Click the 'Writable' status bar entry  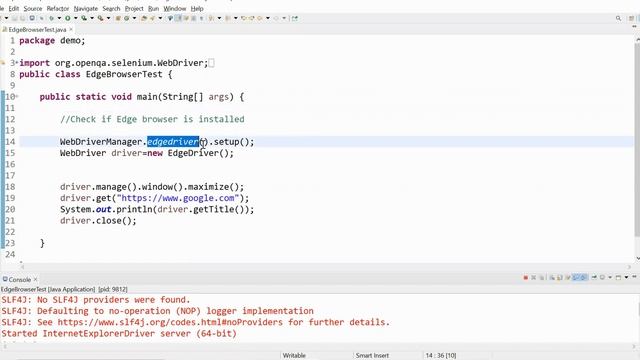[x=294, y=356]
